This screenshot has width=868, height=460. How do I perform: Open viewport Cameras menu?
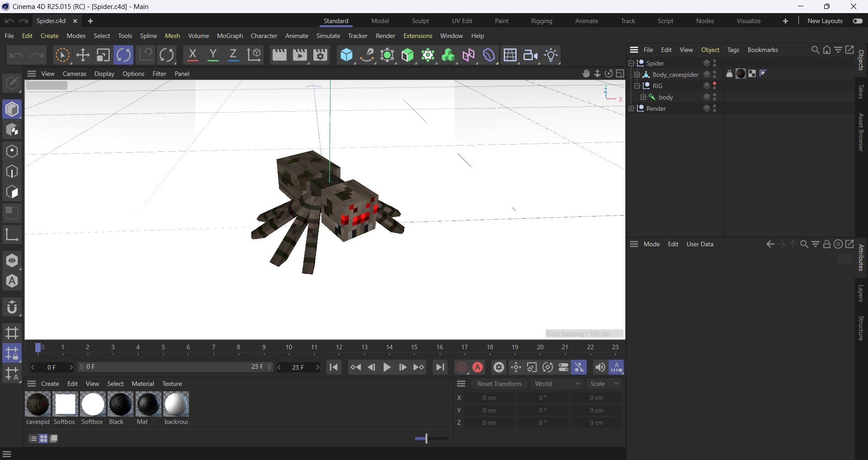74,74
